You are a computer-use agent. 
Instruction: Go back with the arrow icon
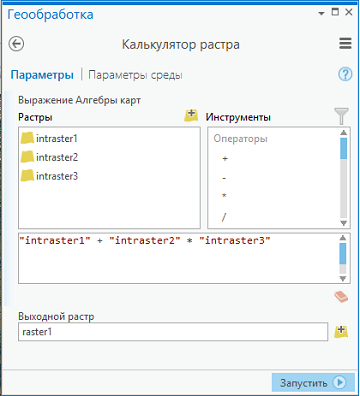coord(16,44)
